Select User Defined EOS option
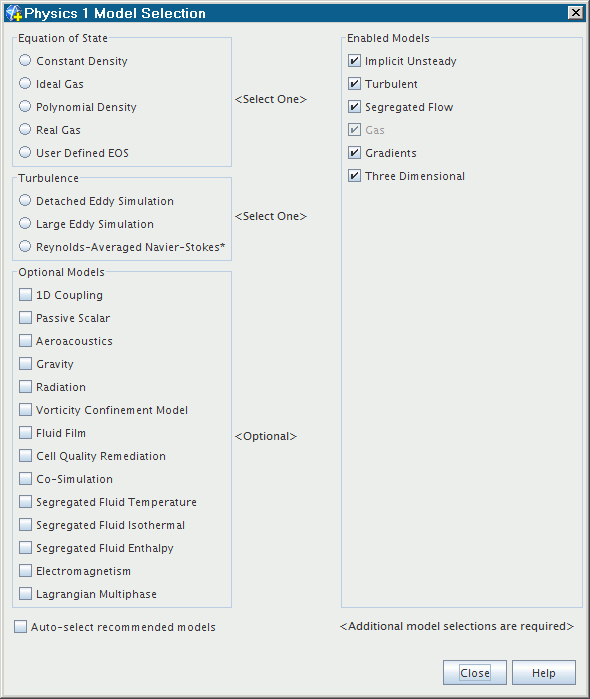Image resolution: width=590 pixels, height=699 pixels. pos(25,152)
